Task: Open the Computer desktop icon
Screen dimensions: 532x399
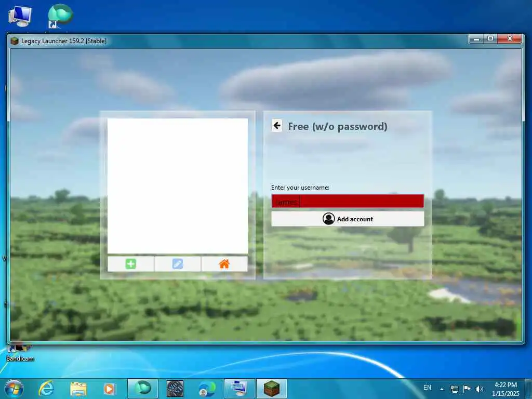Action: coord(20,16)
